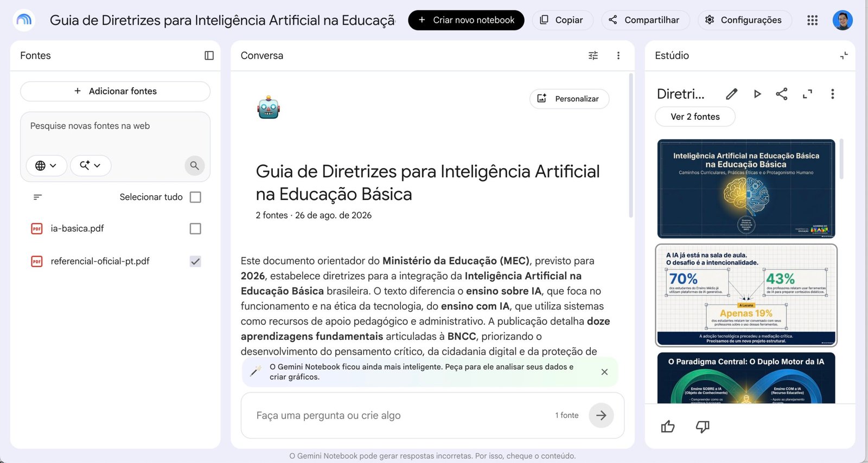Expand the presentation to fullscreen
This screenshot has width=868, height=463.
tap(807, 94)
